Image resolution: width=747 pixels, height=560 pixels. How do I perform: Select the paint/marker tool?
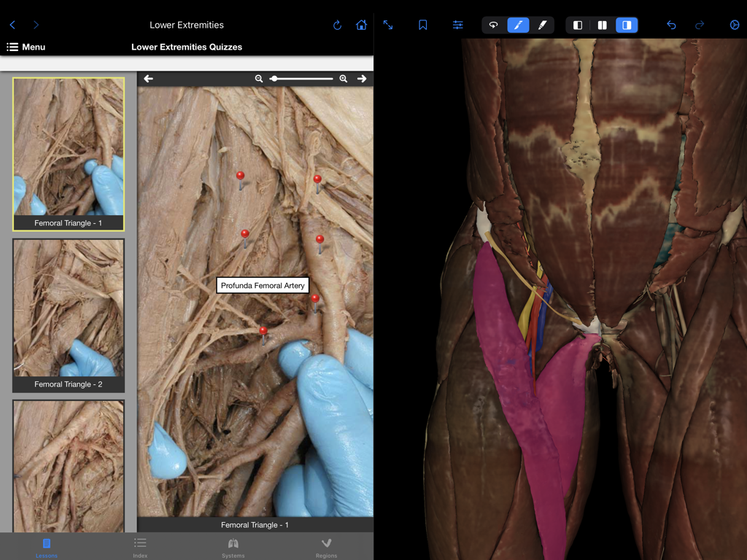coord(543,25)
